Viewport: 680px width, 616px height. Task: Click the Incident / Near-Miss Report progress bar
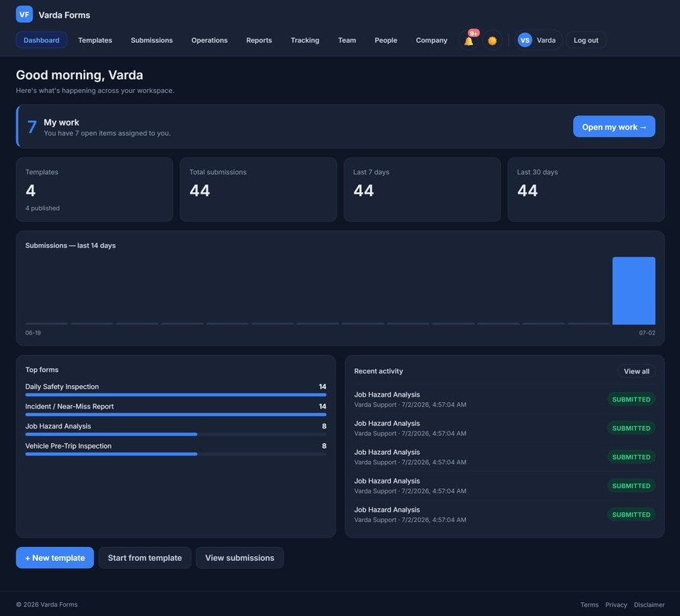(x=176, y=415)
